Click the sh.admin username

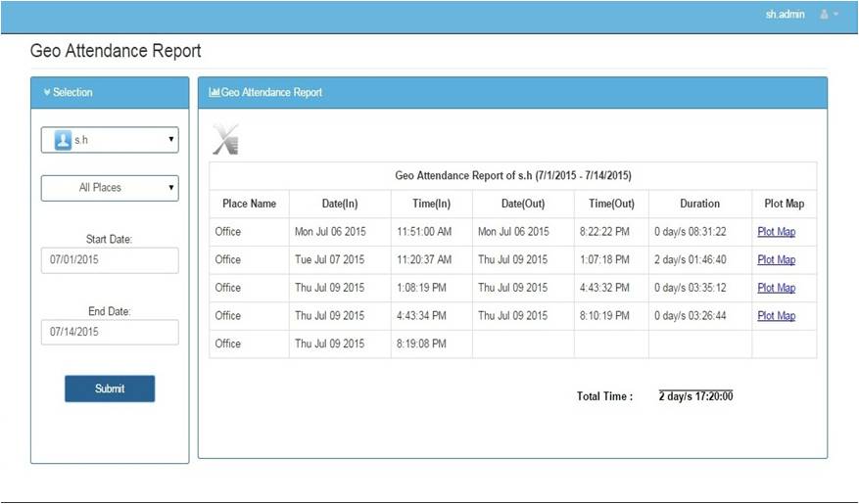click(x=785, y=15)
